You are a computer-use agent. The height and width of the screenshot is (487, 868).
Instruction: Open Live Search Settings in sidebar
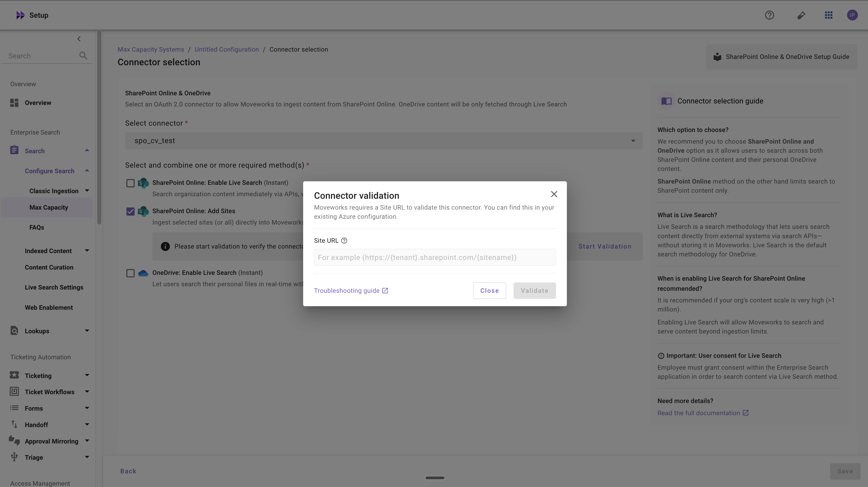coord(54,287)
